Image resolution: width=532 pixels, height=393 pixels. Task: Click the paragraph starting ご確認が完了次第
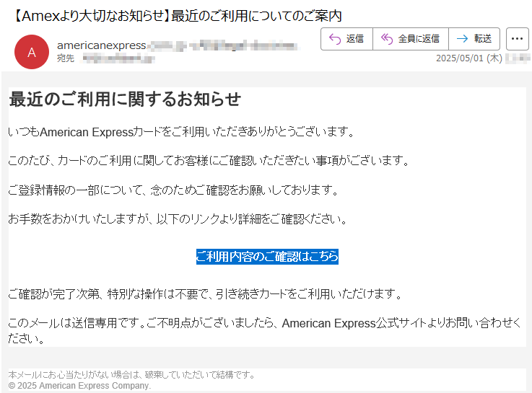(x=205, y=293)
